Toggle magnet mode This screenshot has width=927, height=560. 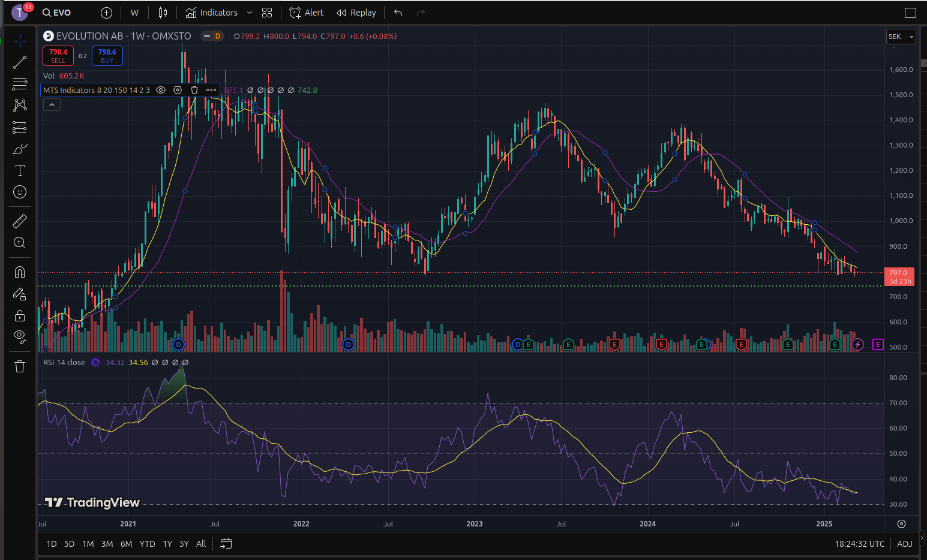click(x=20, y=272)
